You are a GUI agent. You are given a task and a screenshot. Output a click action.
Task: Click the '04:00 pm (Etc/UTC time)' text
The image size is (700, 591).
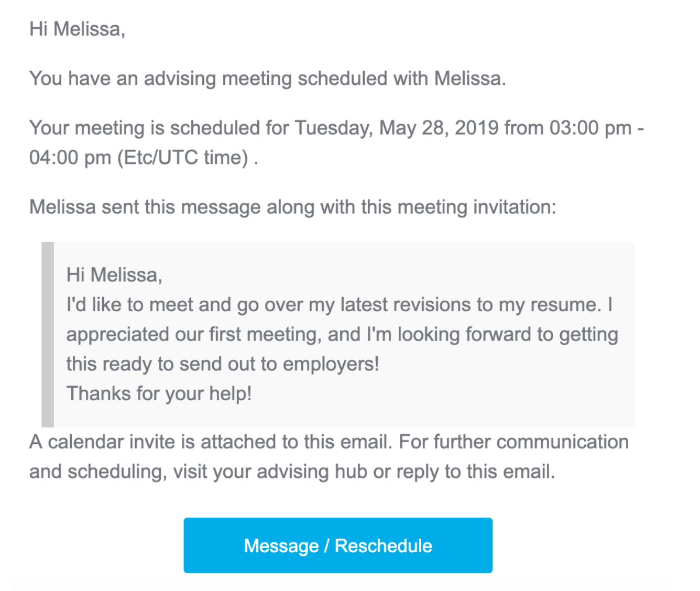click(x=139, y=157)
